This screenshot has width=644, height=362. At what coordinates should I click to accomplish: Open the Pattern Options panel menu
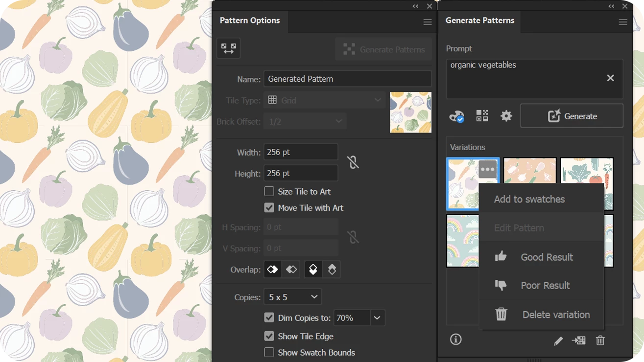tap(428, 22)
